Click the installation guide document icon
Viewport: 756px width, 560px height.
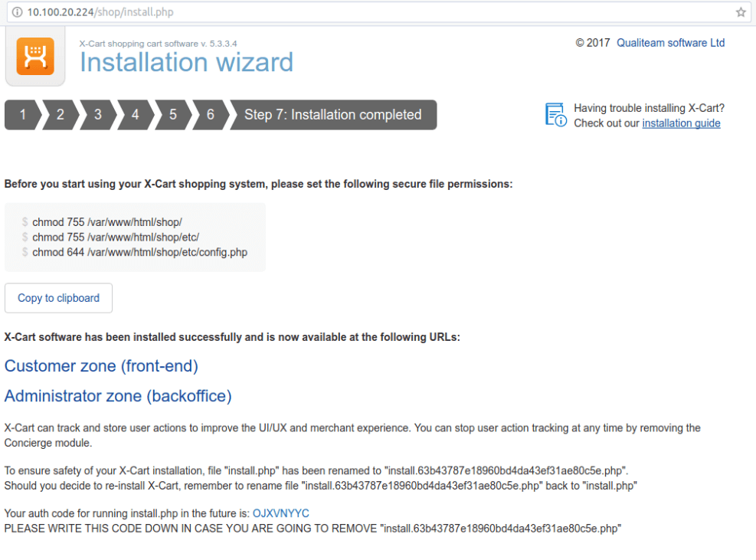tap(555, 115)
